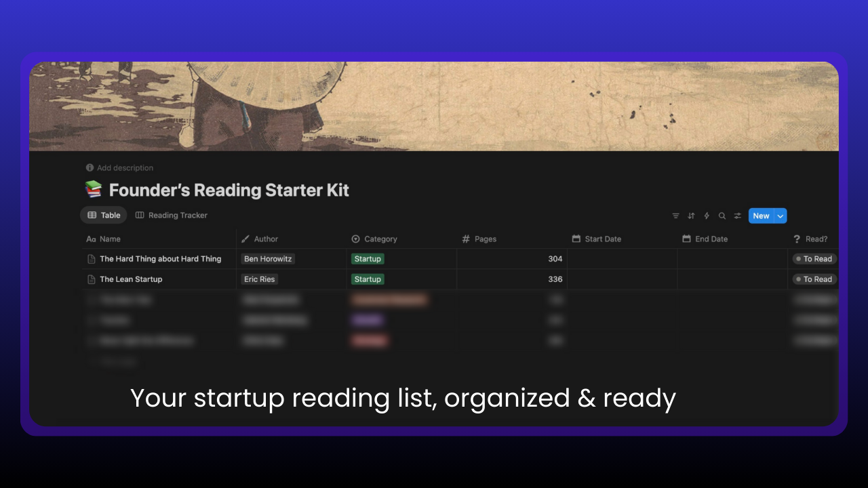Change To Read status of Lean Startup
This screenshot has width=868, height=488.
pos(814,279)
